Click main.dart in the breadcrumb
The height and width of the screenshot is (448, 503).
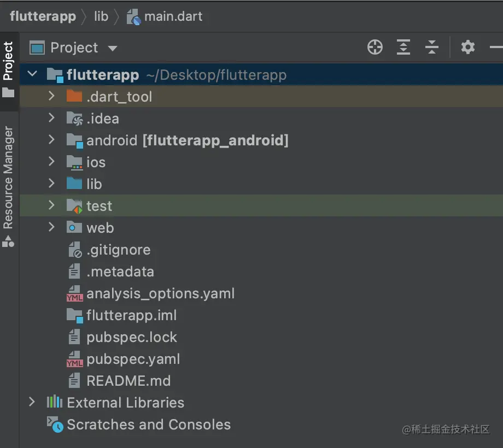173,16
